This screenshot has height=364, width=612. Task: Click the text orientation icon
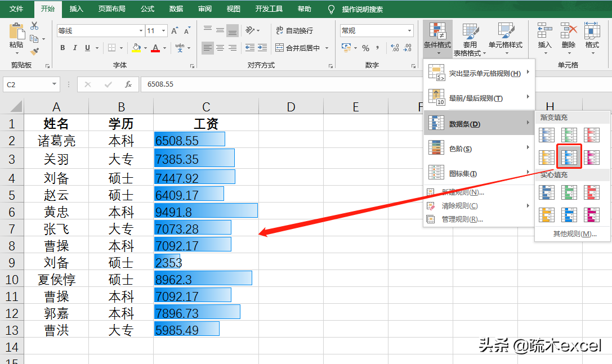pyautogui.click(x=250, y=30)
